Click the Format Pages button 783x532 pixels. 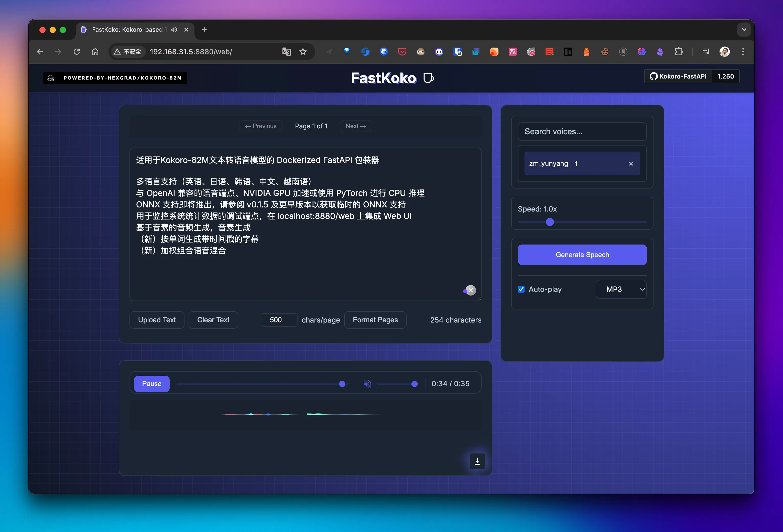(375, 320)
